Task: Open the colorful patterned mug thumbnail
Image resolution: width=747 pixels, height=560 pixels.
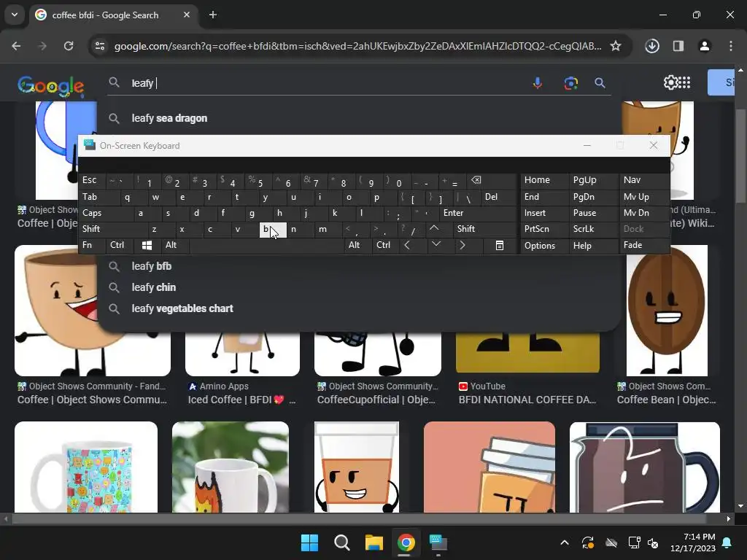Action: [x=86, y=467]
